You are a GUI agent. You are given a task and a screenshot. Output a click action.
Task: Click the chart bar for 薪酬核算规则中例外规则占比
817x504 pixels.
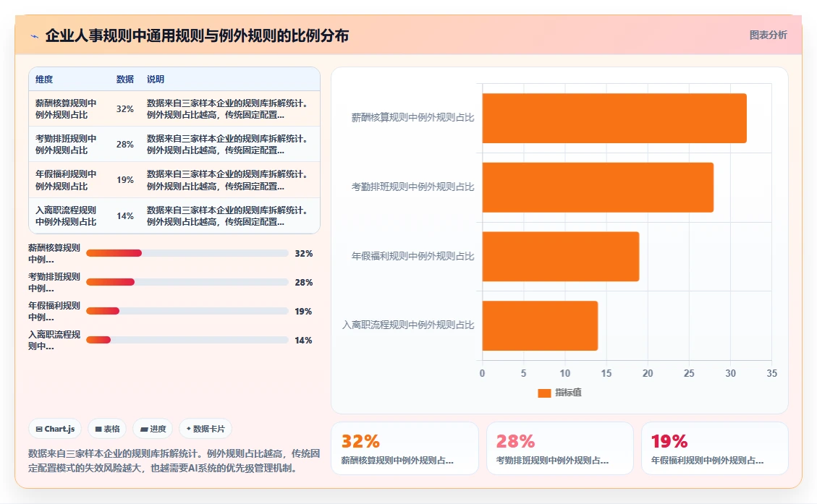(614, 118)
